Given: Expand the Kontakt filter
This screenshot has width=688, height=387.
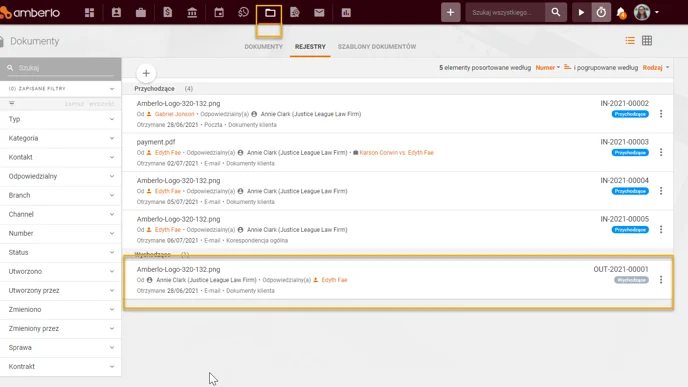Looking at the screenshot, I should click(x=61, y=157).
